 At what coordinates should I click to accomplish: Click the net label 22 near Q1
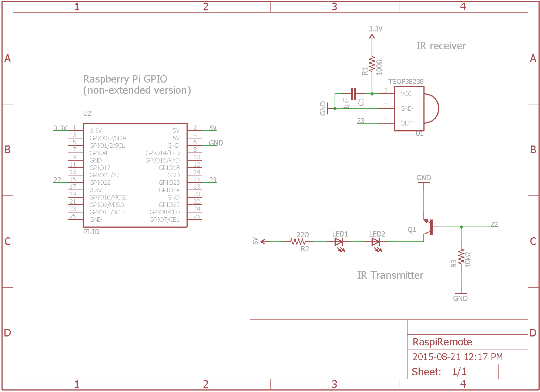point(494,224)
